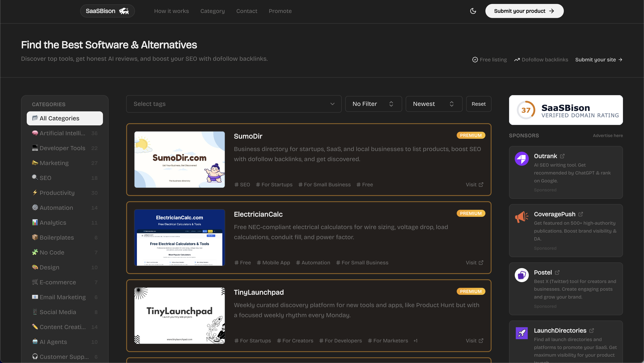
Task: Click the Design palette icon
Action: [x=35, y=267]
